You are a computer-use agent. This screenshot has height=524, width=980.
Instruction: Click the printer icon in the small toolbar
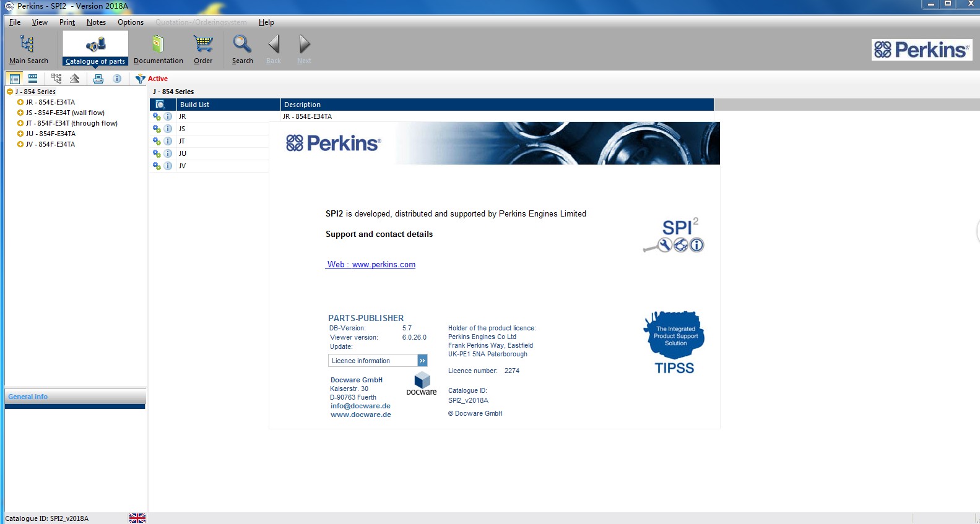tap(98, 79)
